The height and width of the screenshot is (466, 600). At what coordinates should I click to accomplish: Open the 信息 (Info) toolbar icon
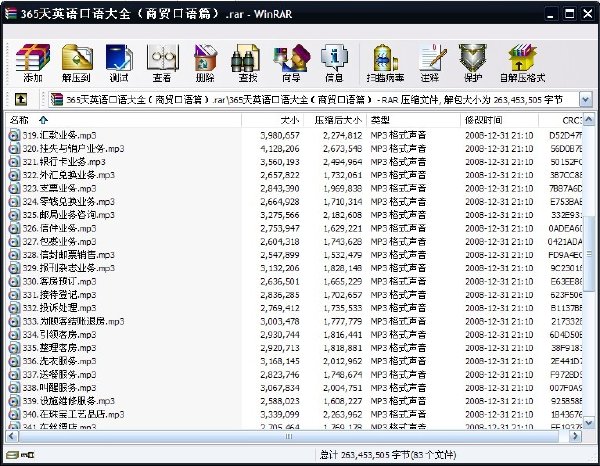pyautogui.click(x=334, y=63)
